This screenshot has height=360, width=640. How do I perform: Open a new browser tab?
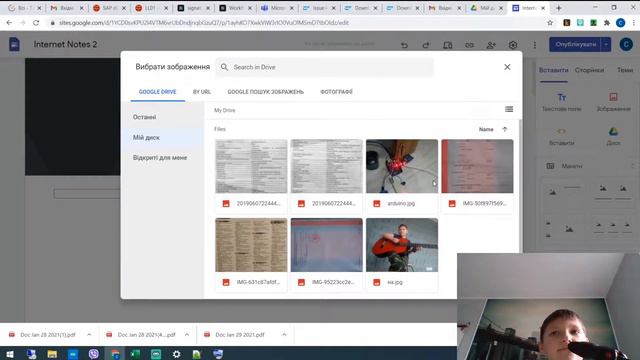click(x=559, y=8)
